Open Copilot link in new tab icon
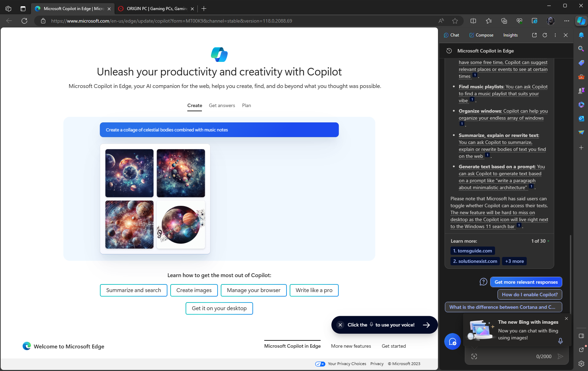Image resolution: width=588 pixels, height=371 pixels. coord(534,35)
